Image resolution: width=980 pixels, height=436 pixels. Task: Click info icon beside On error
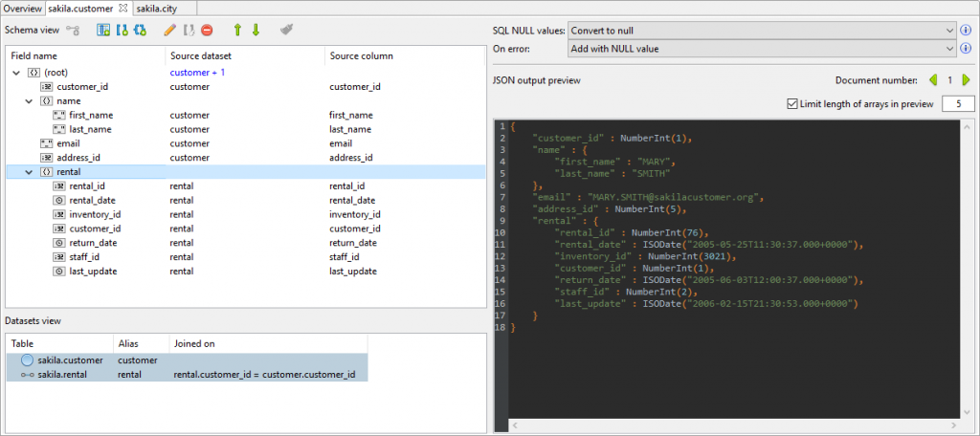tap(967, 48)
